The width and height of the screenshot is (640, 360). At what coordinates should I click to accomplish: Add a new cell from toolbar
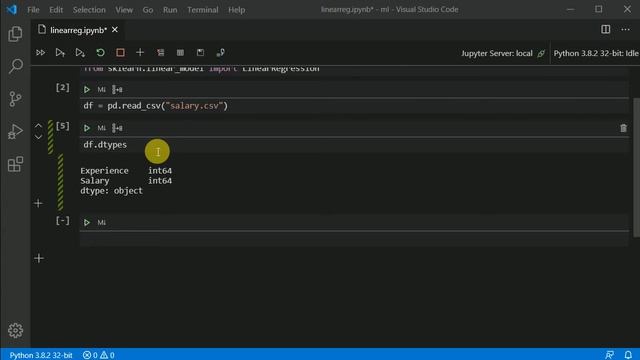pos(140,53)
